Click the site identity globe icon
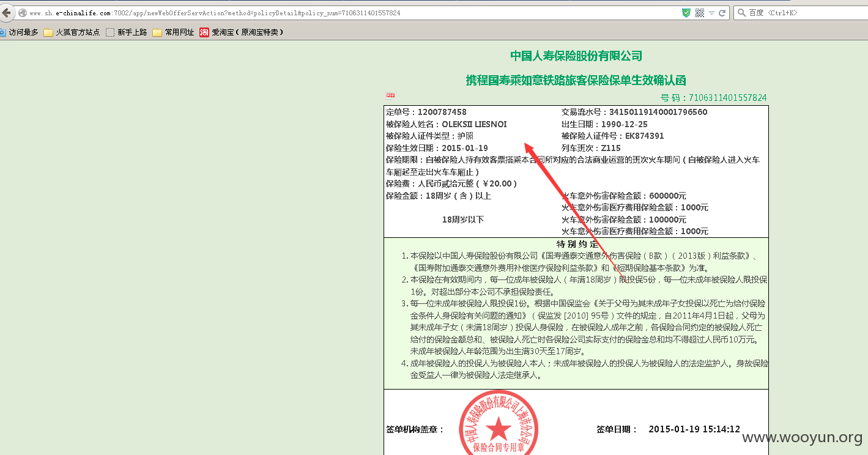The image size is (868, 455). [22, 13]
